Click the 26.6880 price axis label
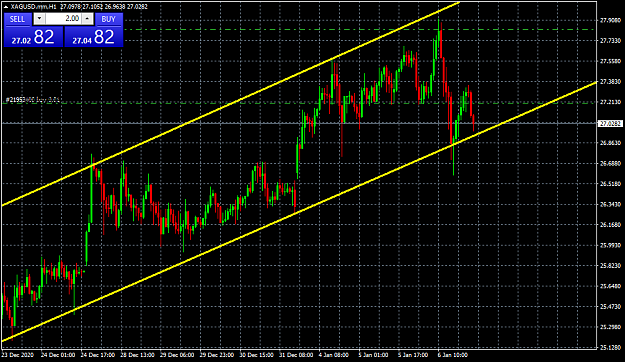Image resolution: width=625 pixels, height=362 pixels. pos(610,163)
